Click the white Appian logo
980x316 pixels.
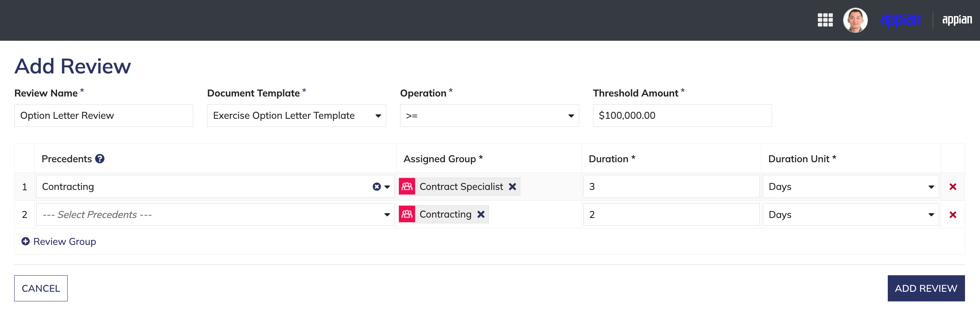point(957,20)
